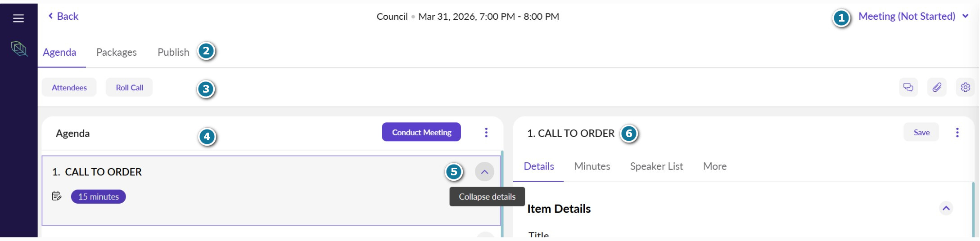Save the Call to Order item
The width and height of the screenshot is (980, 241).
921,132
